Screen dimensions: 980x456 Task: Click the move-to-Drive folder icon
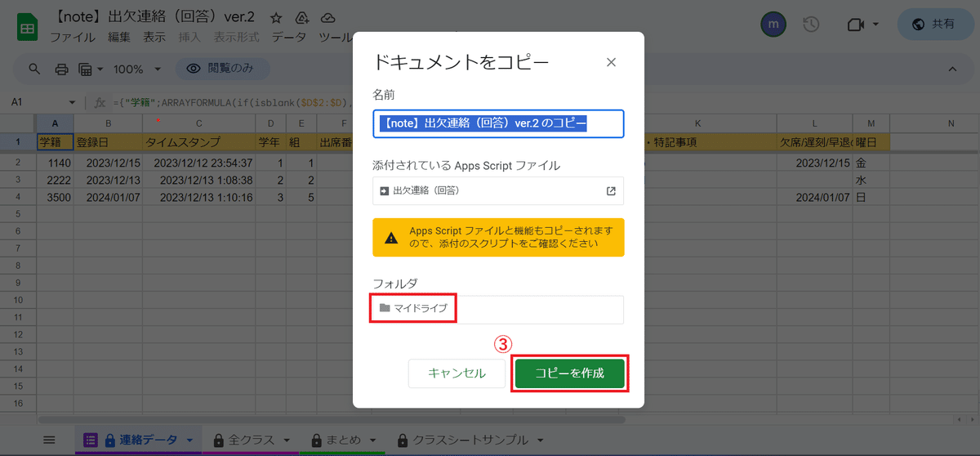302,18
